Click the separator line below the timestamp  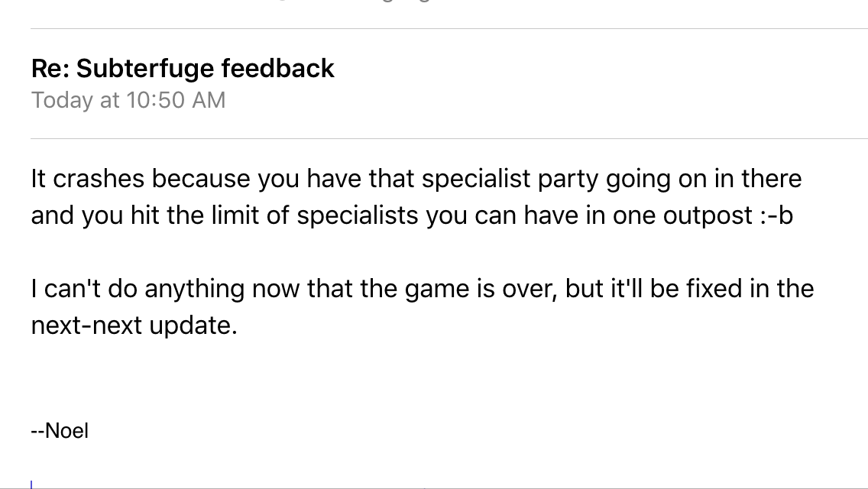(x=449, y=138)
